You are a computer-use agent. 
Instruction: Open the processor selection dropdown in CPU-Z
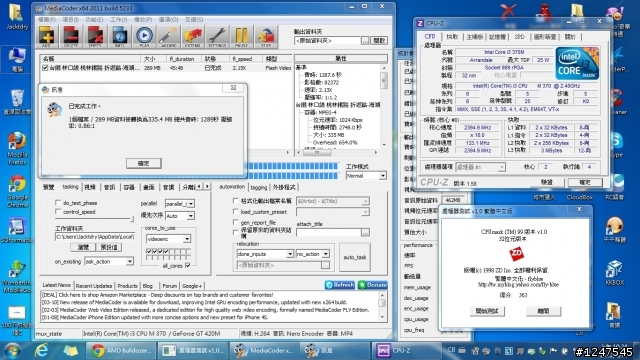480,167
